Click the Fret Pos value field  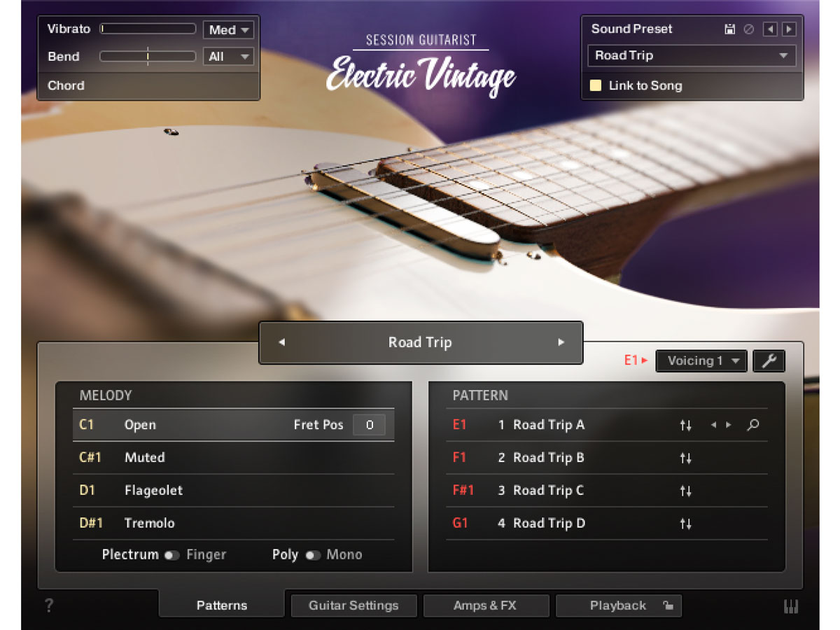tap(369, 425)
